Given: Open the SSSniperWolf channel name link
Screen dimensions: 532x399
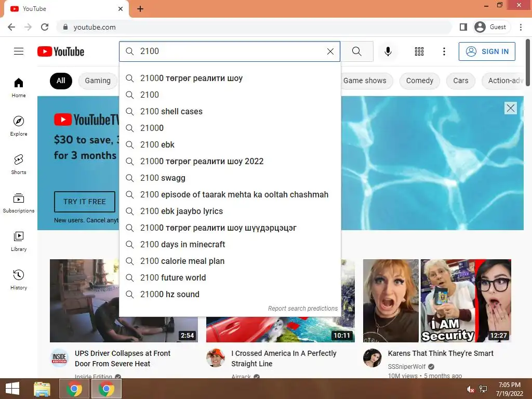Looking at the screenshot, I should tap(406, 367).
